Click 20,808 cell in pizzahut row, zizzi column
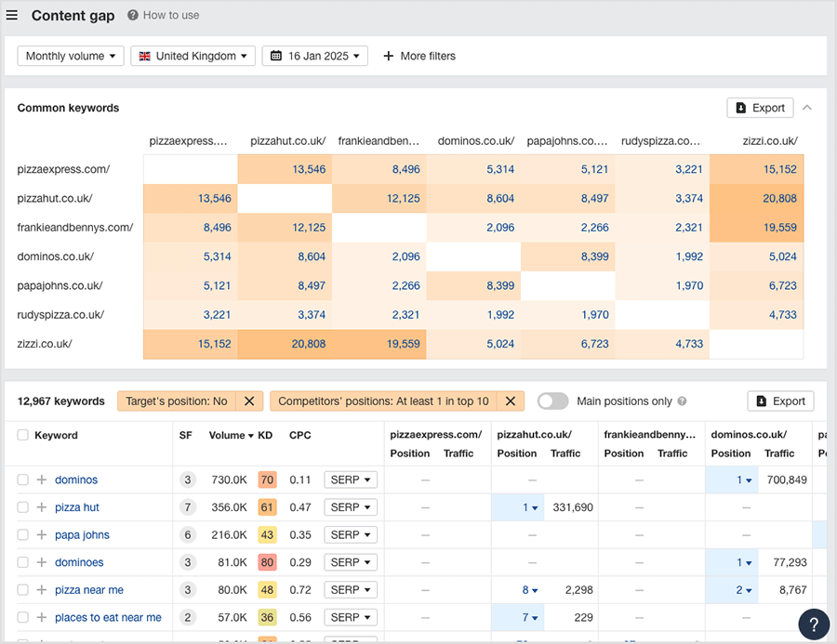Image resolution: width=837 pixels, height=644 pixels. (757, 199)
